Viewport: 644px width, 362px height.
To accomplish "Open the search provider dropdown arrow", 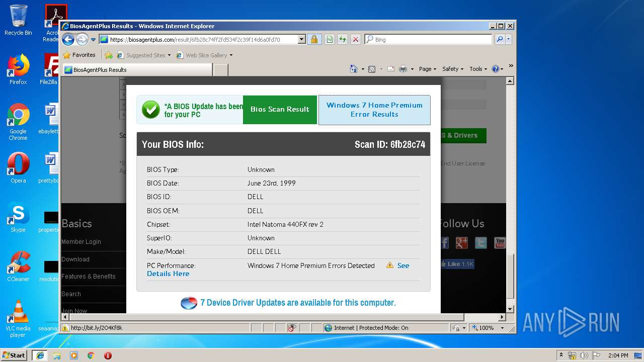I will point(509,39).
